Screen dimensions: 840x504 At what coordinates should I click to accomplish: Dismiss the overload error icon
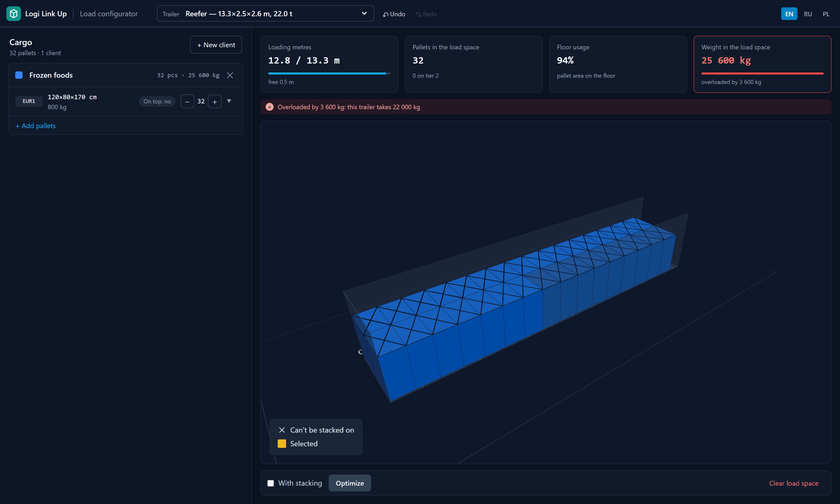tap(270, 107)
